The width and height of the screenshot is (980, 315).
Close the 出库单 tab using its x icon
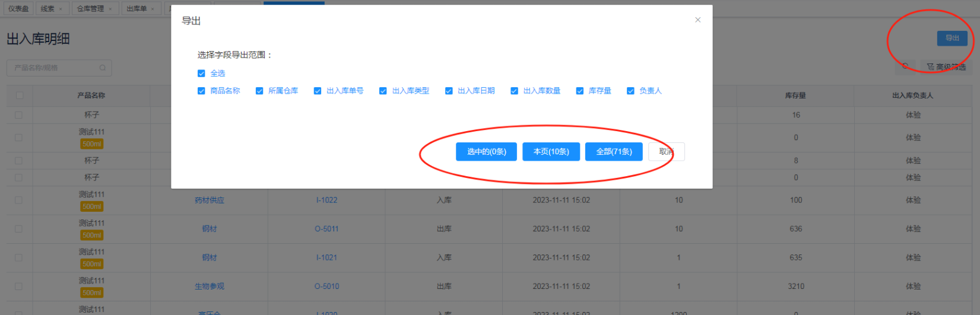click(x=153, y=9)
